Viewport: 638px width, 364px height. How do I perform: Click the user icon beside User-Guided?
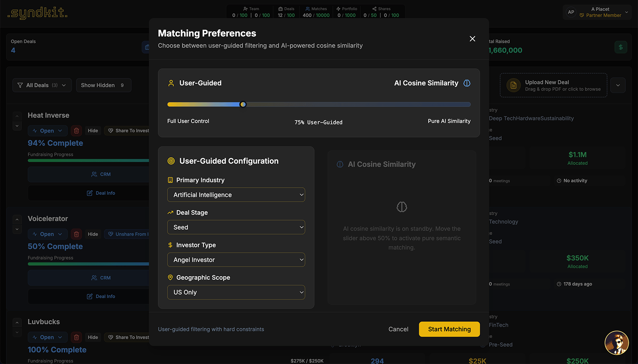171,83
